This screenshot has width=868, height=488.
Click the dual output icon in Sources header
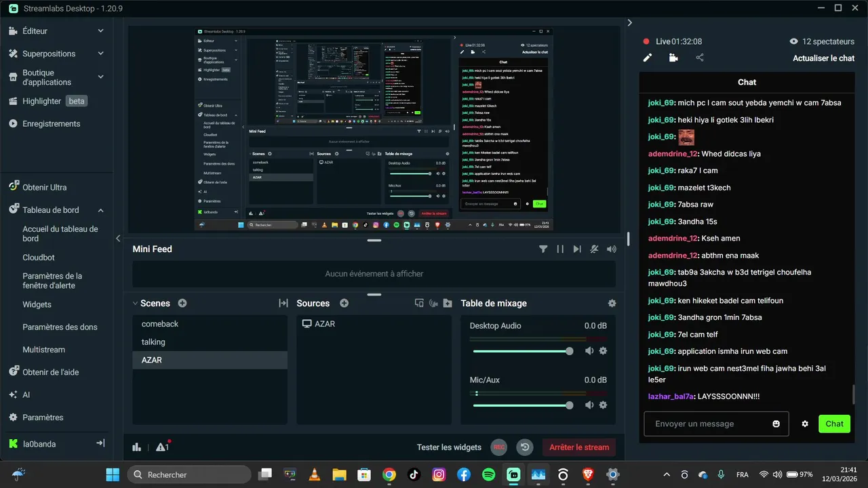coord(419,304)
